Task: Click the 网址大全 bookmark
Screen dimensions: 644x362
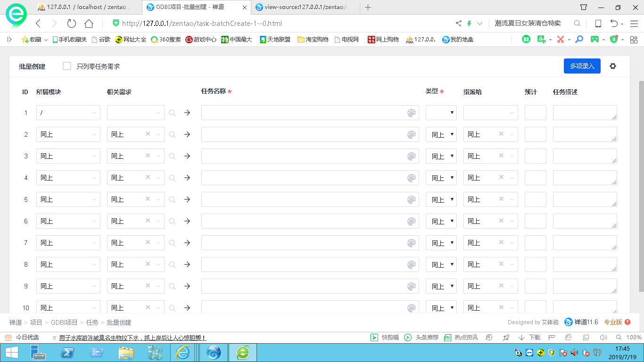Action: pyautogui.click(x=131, y=40)
